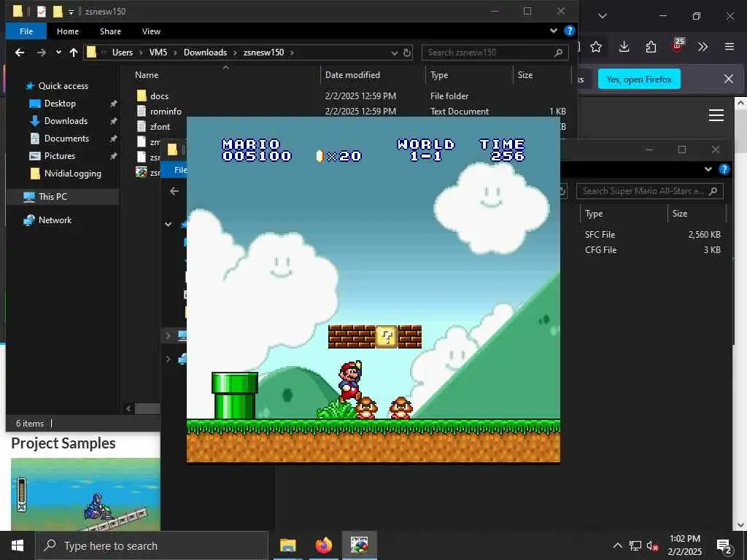
Task: Expand ribbon in Super Mario All-Stars window
Action: [708, 169]
